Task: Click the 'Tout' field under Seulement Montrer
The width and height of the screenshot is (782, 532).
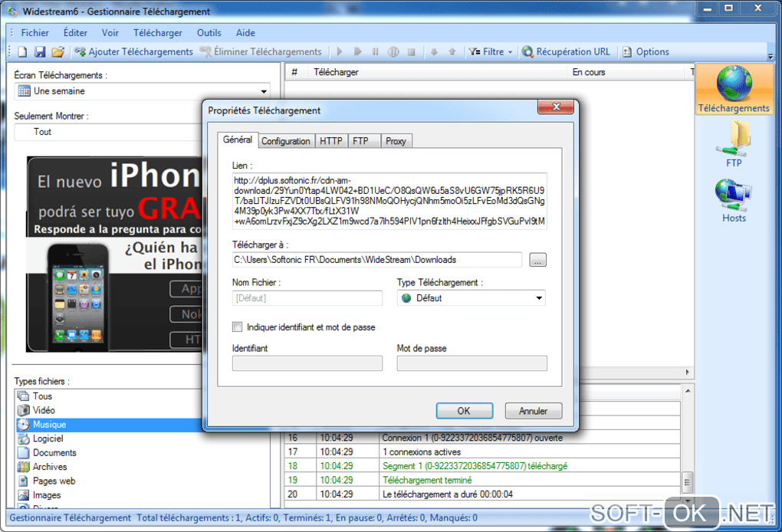Action: 109,132
